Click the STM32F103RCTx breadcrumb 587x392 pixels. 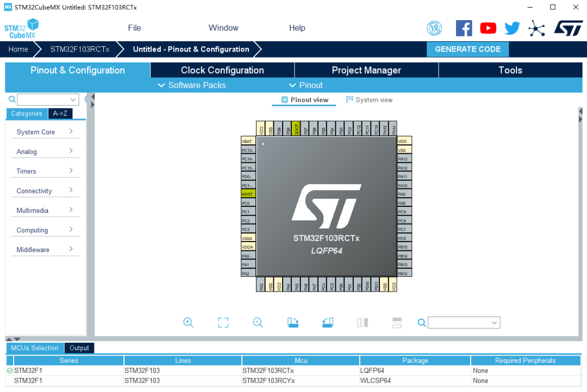click(x=80, y=49)
